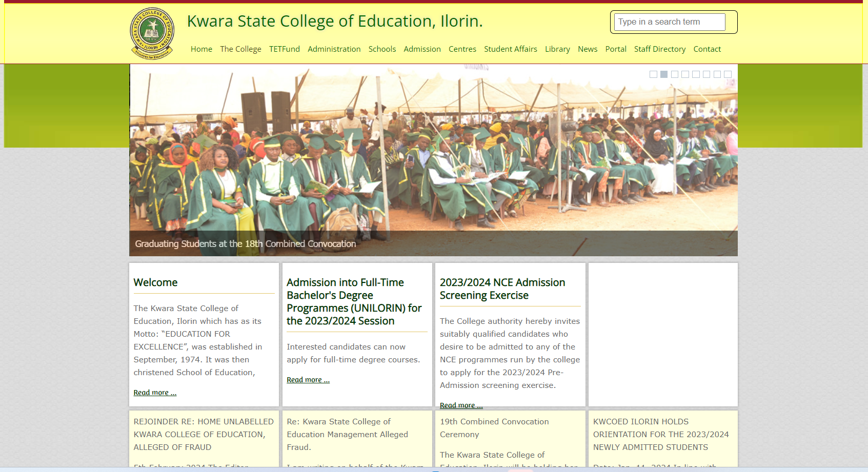Read more on NCE Admission Screening Exercise
This screenshot has width=868, height=472.
(x=461, y=405)
